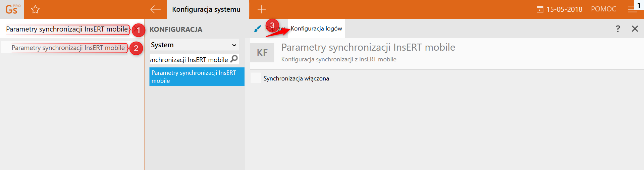Click the date 15-05-2018
The height and width of the screenshot is (170, 644).
564,9
